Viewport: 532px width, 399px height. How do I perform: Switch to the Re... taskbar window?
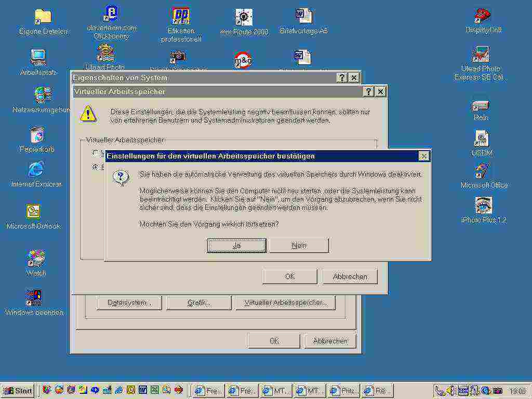(377, 391)
